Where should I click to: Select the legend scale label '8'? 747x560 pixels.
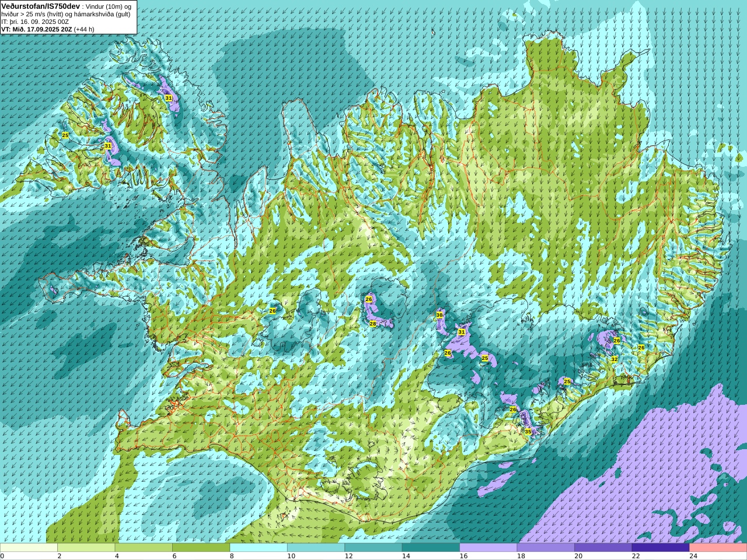232,556
